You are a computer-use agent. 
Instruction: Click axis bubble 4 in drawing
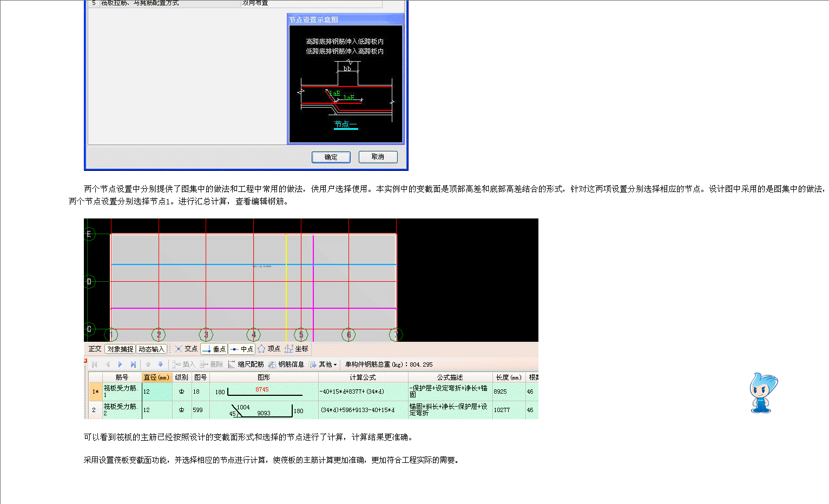click(x=254, y=335)
